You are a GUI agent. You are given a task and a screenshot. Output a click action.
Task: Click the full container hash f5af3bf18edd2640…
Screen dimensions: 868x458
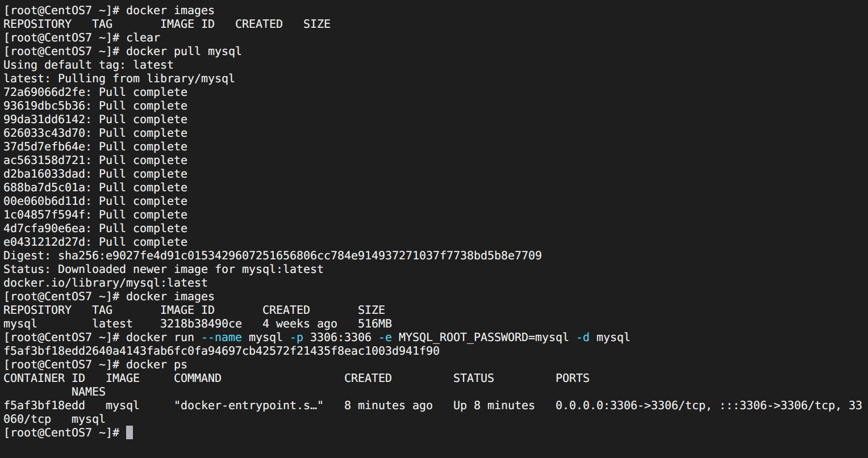click(x=222, y=351)
